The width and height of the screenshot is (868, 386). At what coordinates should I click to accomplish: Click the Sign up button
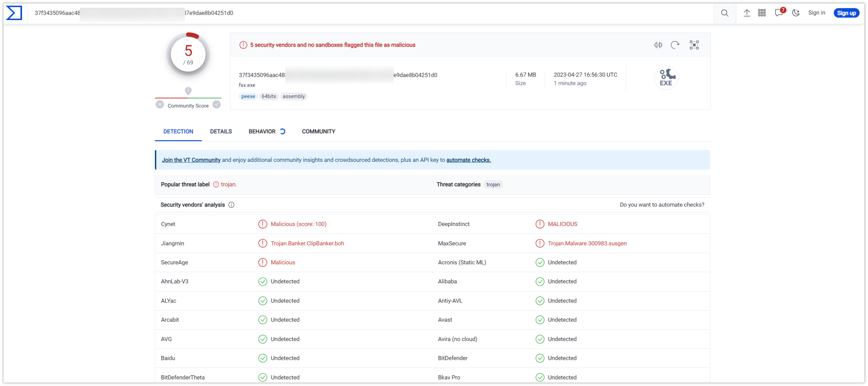[846, 13]
